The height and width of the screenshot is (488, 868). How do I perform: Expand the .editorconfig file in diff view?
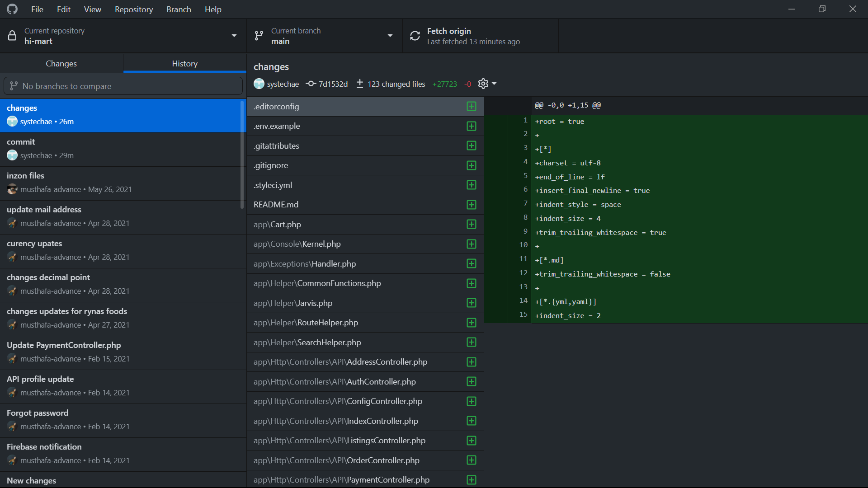click(x=472, y=106)
